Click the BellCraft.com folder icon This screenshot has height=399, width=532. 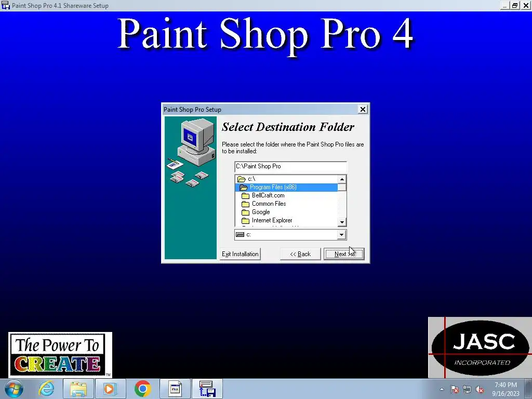click(245, 196)
